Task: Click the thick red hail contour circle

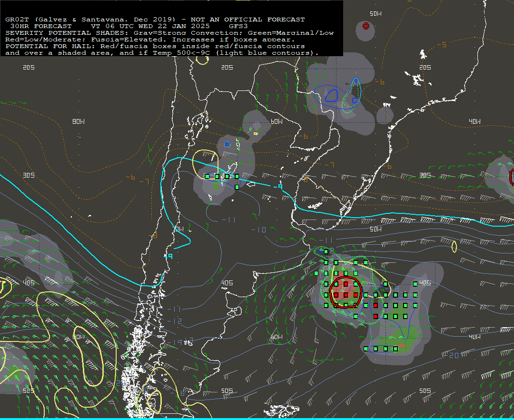Action: coord(346,292)
